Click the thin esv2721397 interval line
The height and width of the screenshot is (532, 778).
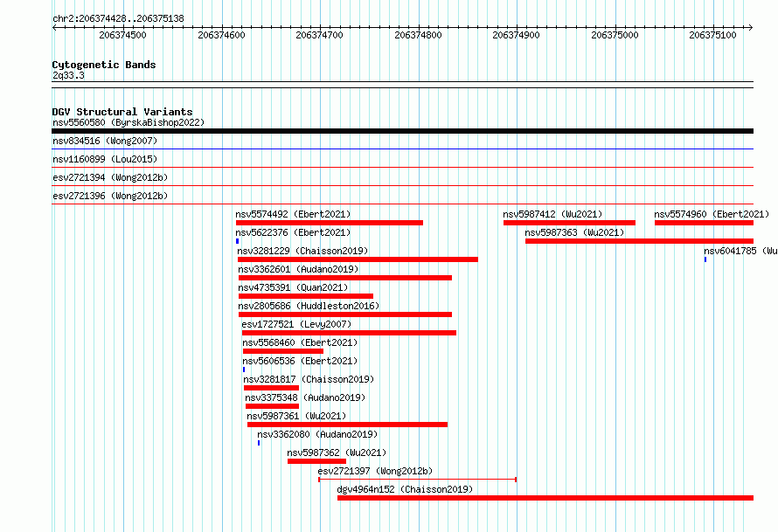pos(417,480)
